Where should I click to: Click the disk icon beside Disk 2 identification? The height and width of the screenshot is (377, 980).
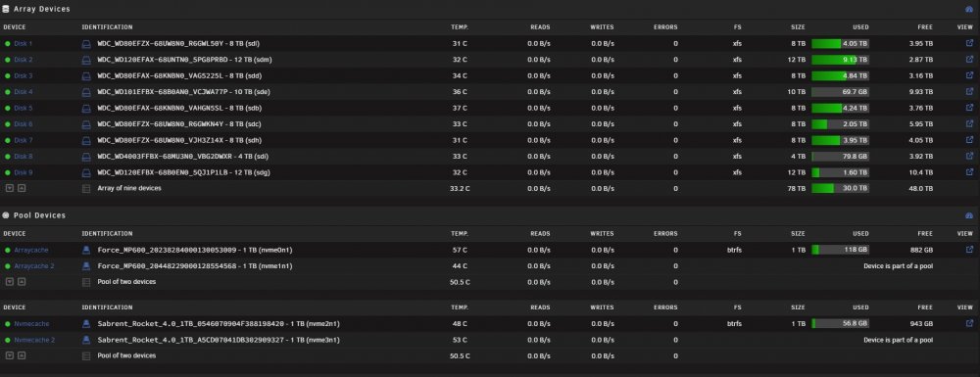(x=87, y=60)
